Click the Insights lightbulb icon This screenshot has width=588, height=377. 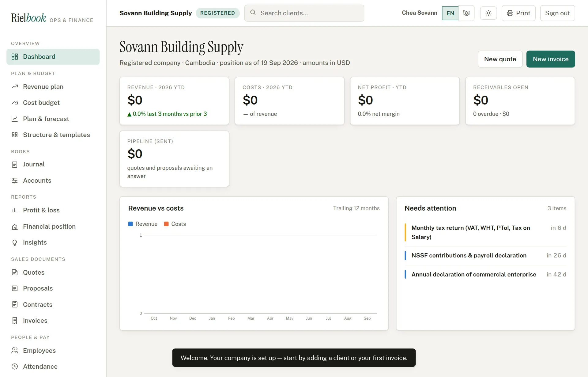click(x=15, y=243)
